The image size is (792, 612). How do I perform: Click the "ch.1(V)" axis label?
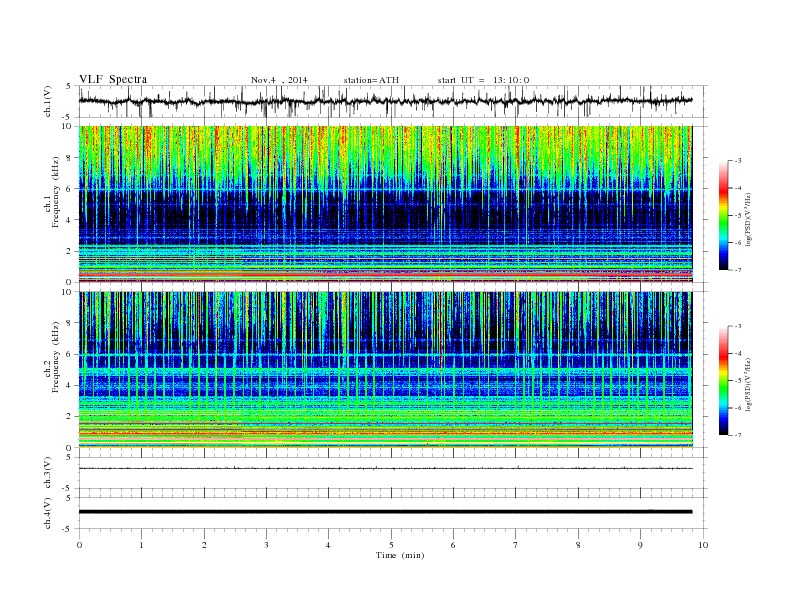(x=47, y=101)
